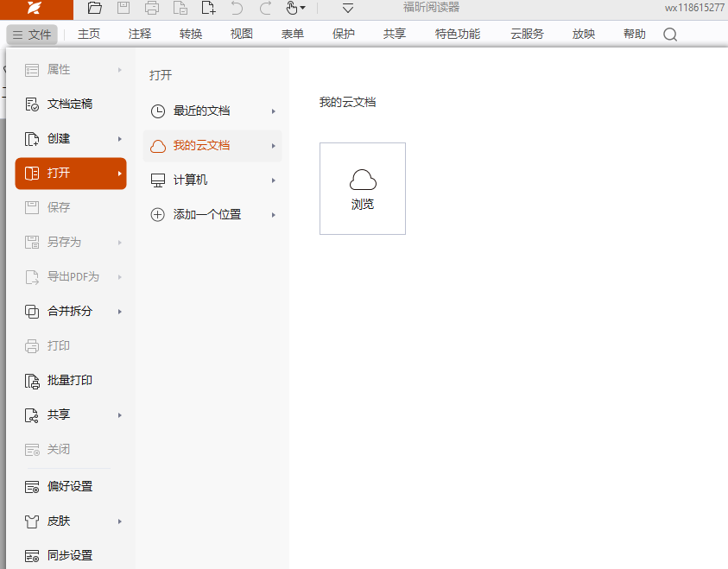This screenshot has width=728, height=569.
Task: Select 最近的文档 recent documents
Action: [212, 111]
